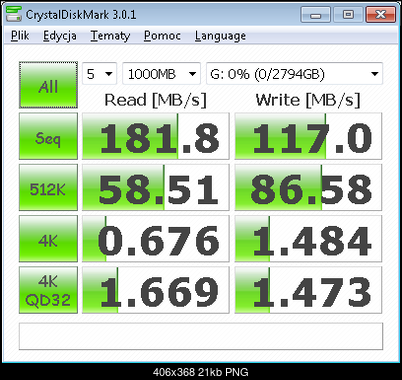Start the 4K benchmark test
This screenshot has height=380, width=402.
pyautogui.click(x=48, y=239)
